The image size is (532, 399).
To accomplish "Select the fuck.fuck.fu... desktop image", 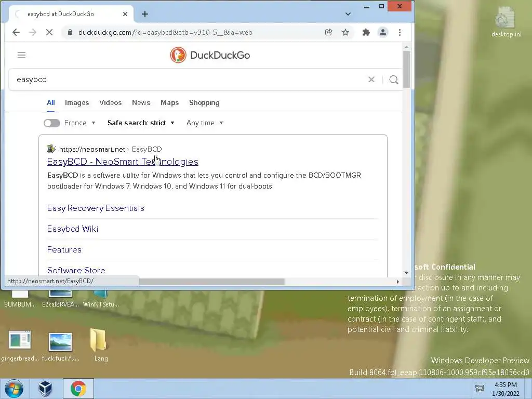I will coord(61,346).
